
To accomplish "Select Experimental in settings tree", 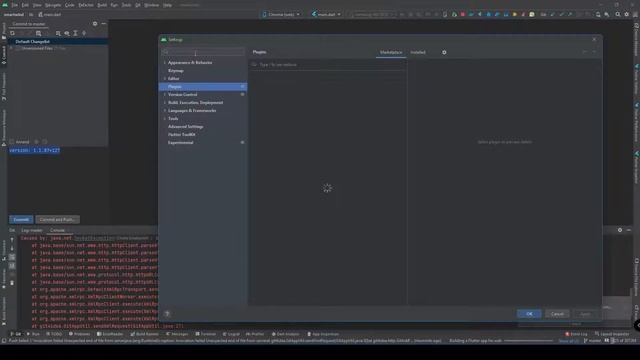I will click(x=180, y=142).
